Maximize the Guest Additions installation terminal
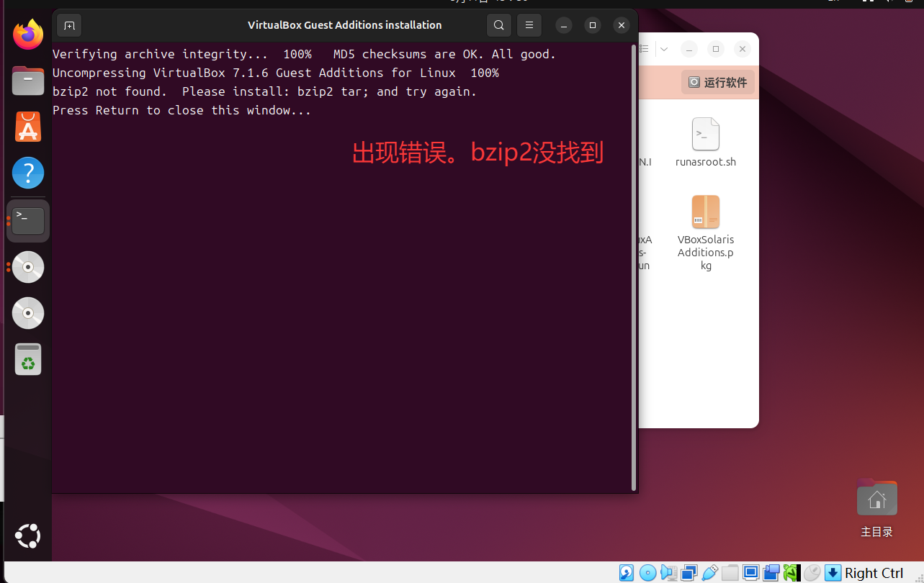 point(593,25)
